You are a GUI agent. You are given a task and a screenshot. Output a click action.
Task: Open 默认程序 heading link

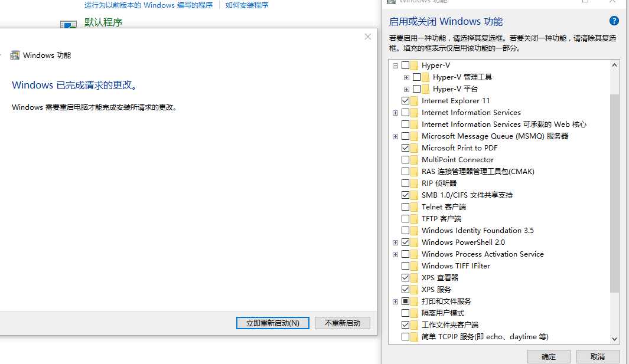tap(103, 22)
